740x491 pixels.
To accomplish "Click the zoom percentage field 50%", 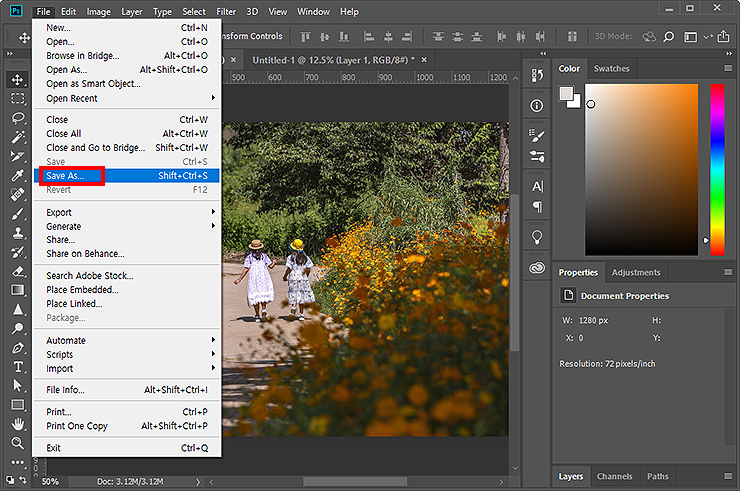I will pos(50,482).
